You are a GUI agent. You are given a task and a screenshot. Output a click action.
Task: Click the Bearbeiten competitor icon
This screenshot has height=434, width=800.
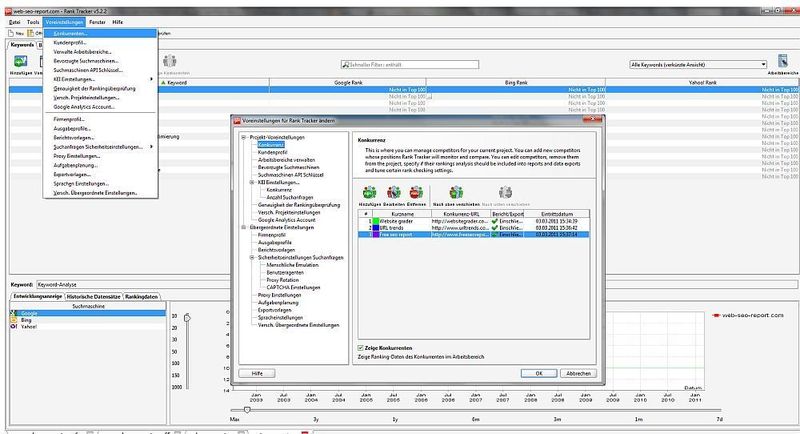393,193
